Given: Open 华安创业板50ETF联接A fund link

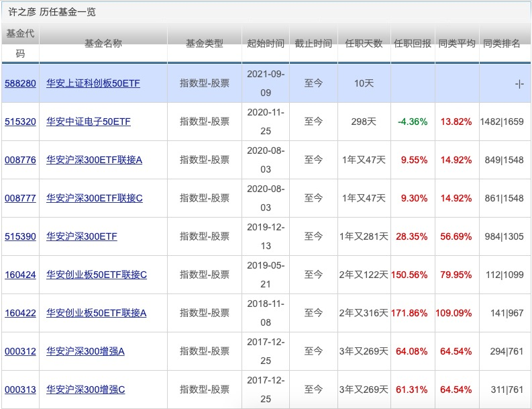Looking at the screenshot, I should tap(96, 313).
